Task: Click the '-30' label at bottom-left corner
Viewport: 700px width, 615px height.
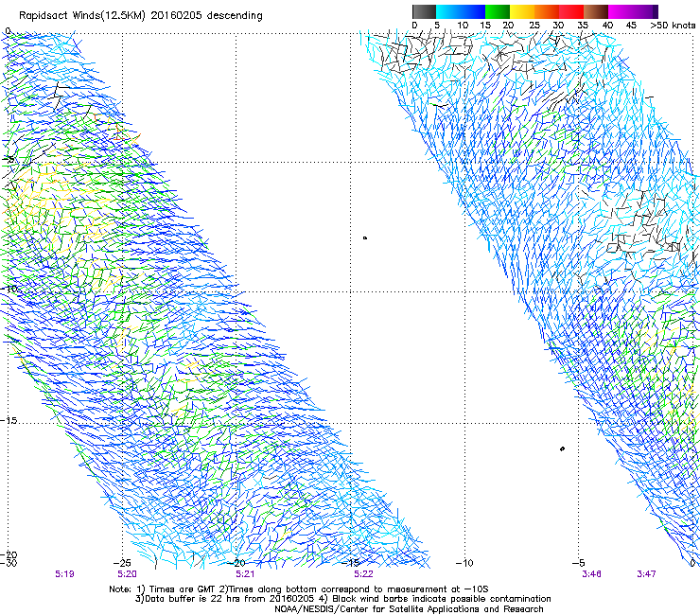Action: coord(9,563)
